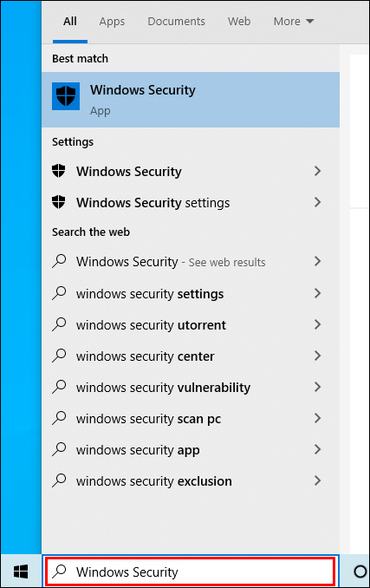Click magnifier icon beside vulnerability suggestion
370x588 pixels.
(59, 387)
